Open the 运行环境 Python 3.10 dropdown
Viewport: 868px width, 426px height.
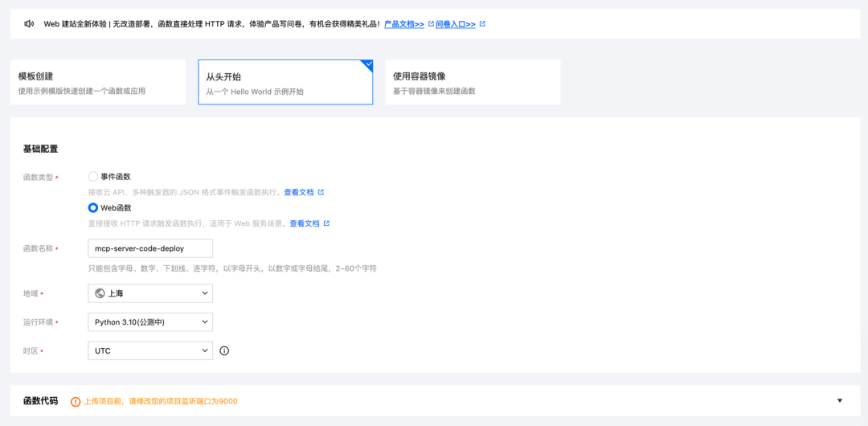pyautogui.click(x=150, y=322)
